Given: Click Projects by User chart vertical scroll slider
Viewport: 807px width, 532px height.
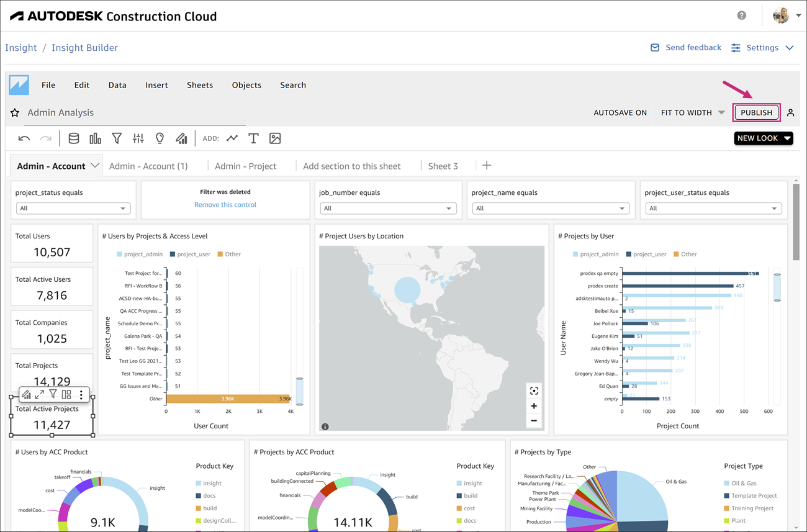Looking at the screenshot, I should [777, 287].
